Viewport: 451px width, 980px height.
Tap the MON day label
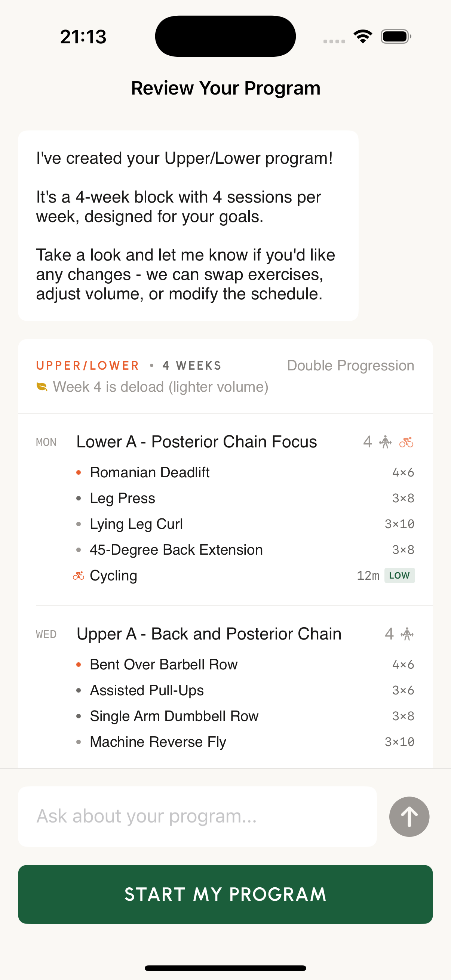[x=46, y=442]
